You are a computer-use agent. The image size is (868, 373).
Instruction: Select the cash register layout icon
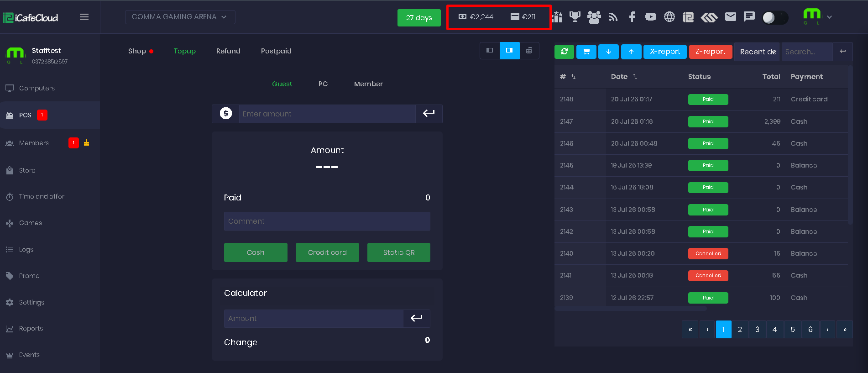(x=529, y=51)
